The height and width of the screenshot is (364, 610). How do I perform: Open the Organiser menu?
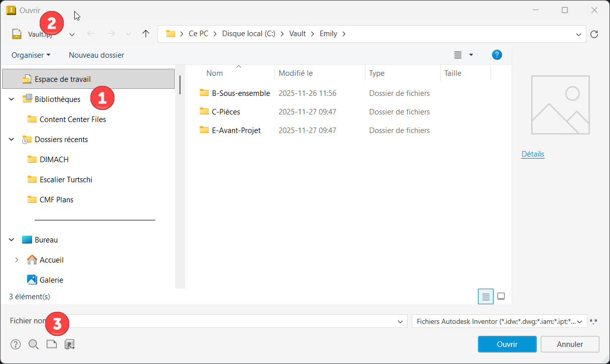point(31,55)
